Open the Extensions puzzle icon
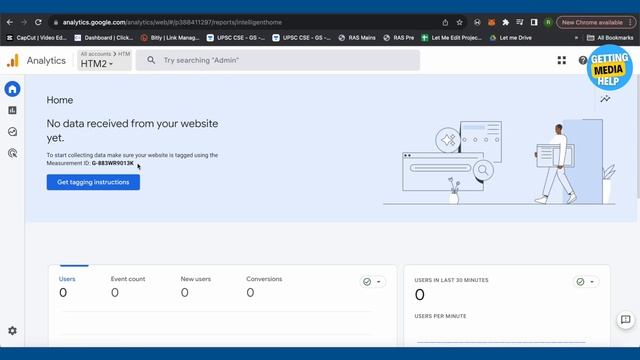This screenshot has height=360, width=640. [x=505, y=22]
